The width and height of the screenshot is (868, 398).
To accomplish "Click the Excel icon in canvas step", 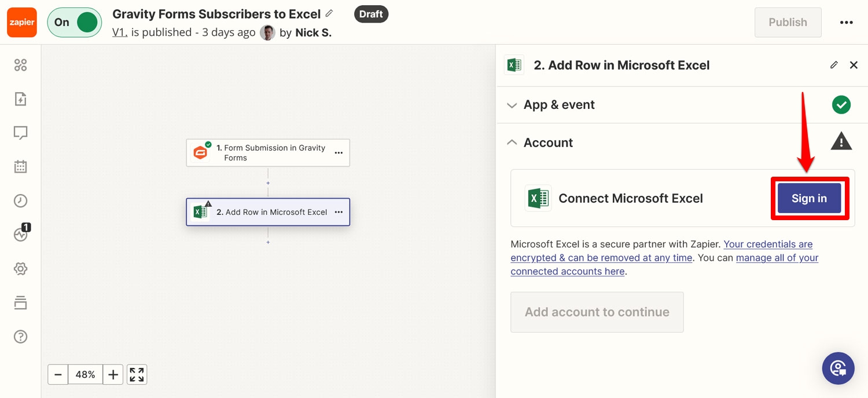I will pyautogui.click(x=200, y=212).
